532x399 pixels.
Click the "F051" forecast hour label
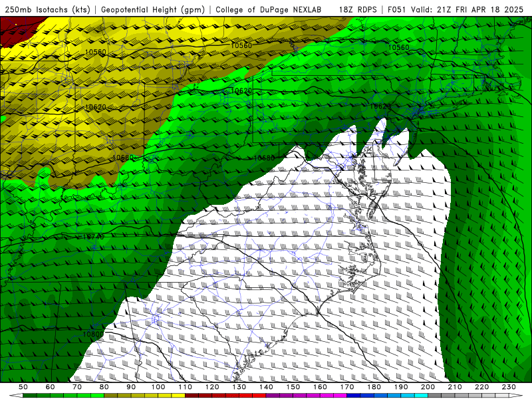point(397,9)
